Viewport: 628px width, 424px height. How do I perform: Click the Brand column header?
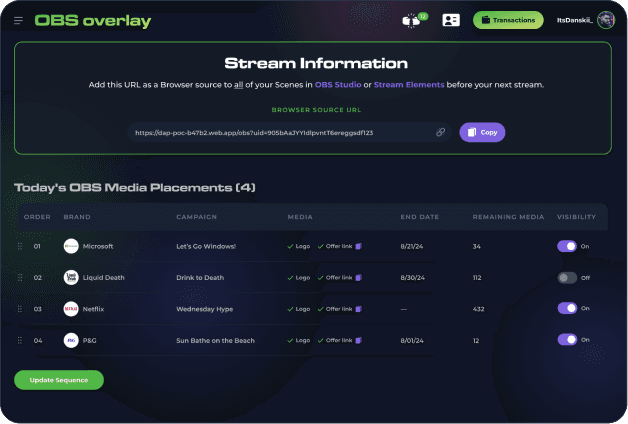pyautogui.click(x=77, y=217)
